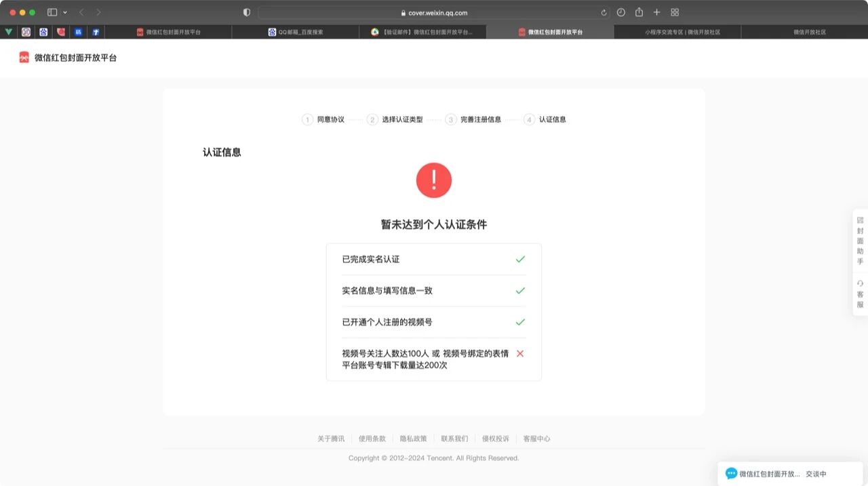
Task: Open the 联系我们 footer link
Action: [454, 439]
